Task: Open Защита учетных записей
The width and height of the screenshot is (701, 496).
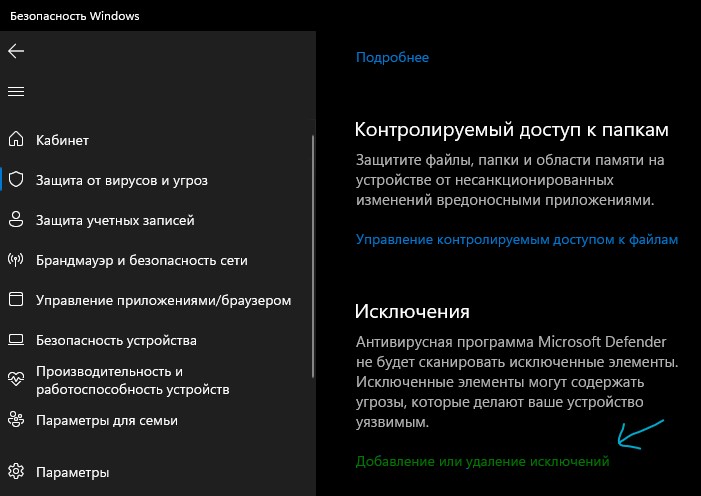Action: (115, 220)
